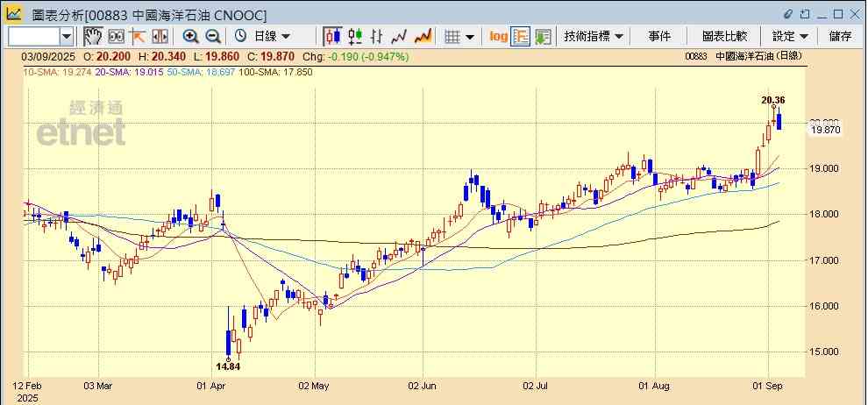Select the line chart type
868x405 pixels.
pos(399,37)
